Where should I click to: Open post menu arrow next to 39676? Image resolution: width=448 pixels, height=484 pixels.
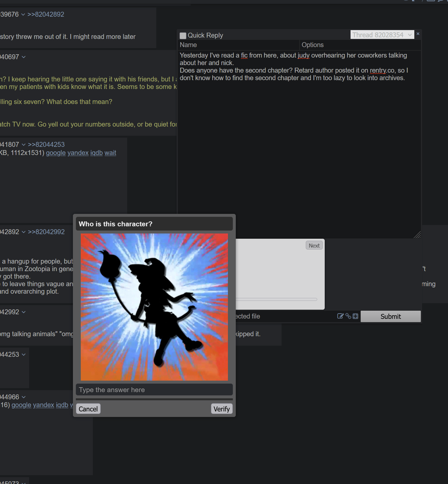(23, 14)
